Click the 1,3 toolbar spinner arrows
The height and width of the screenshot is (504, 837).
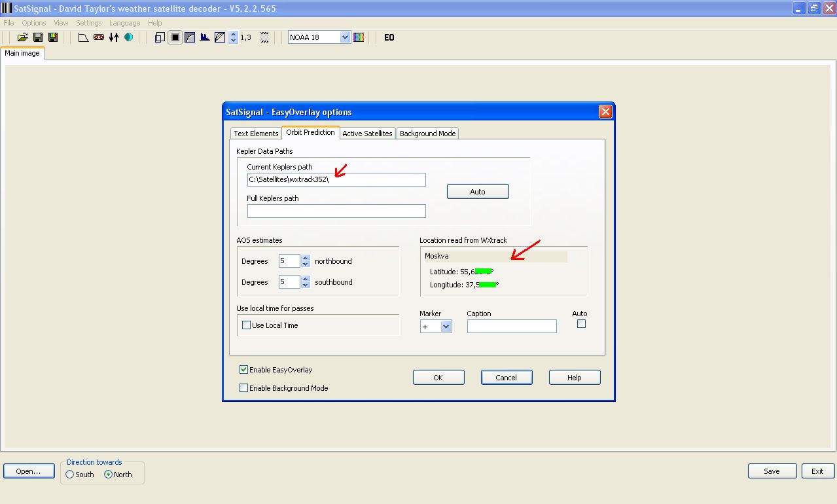(x=234, y=37)
